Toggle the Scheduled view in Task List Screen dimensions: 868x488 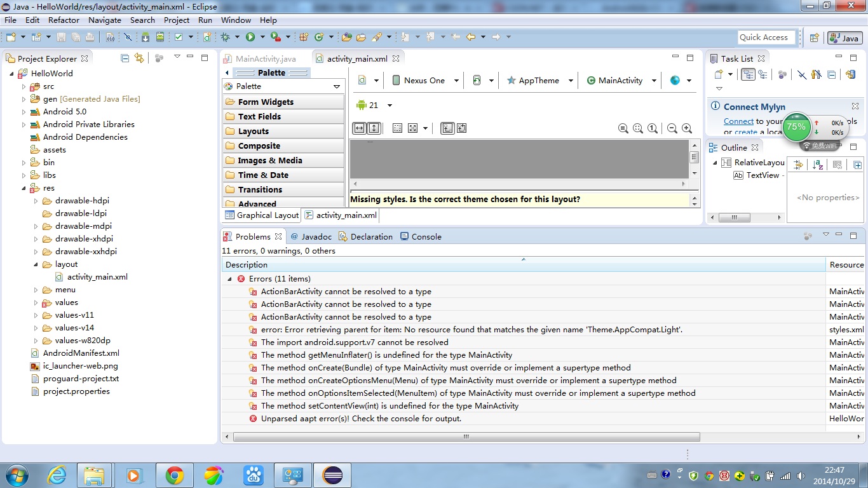pos(763,75)
